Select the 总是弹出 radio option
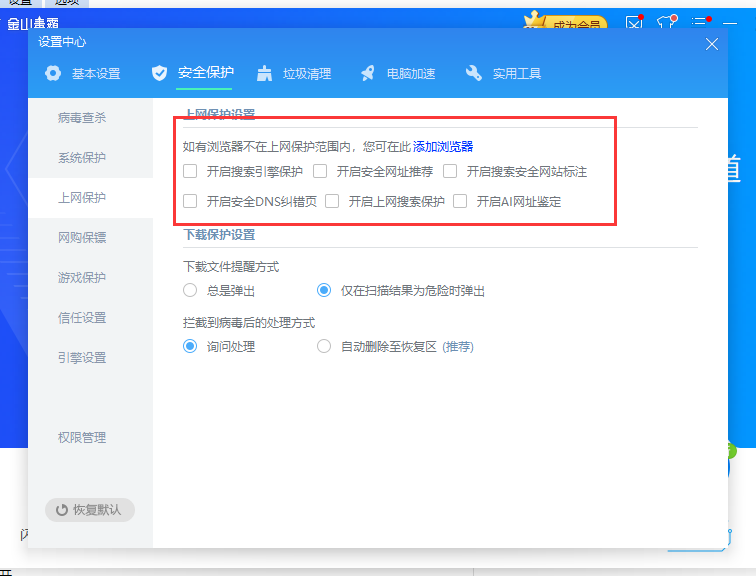Screen dimensions: 756x576 [x=190, y=290]
